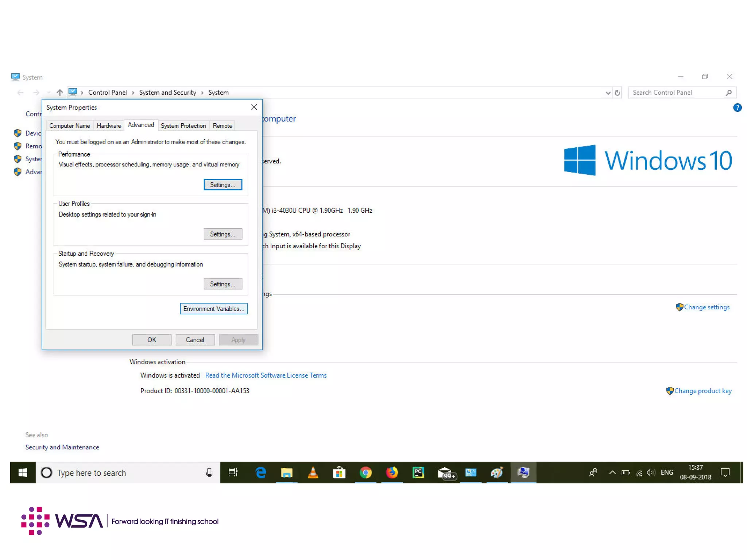Viewport: 747px width, 560px height.
Task: Read the Microsoft Software License Terms link
Action: coord(266,375)
